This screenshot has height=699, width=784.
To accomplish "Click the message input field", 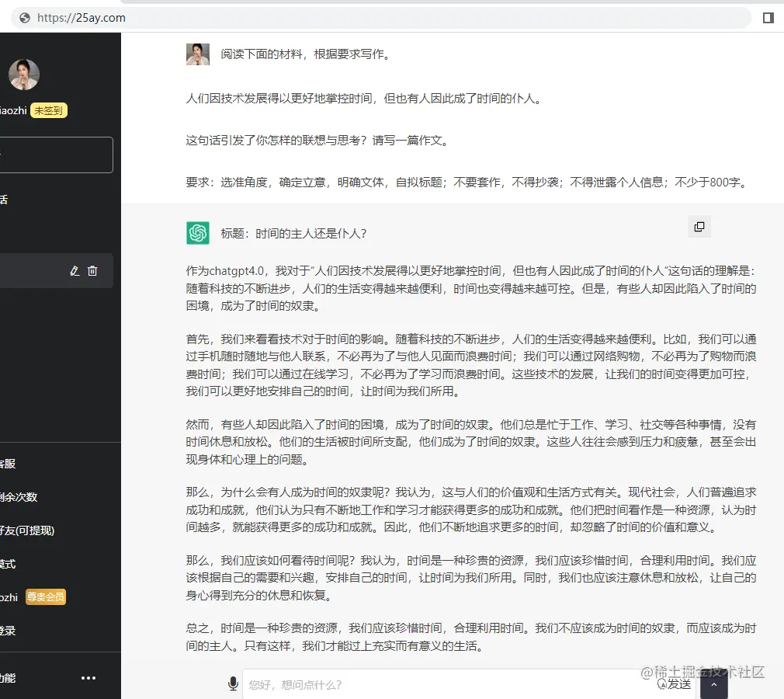I will pos(445,684).
